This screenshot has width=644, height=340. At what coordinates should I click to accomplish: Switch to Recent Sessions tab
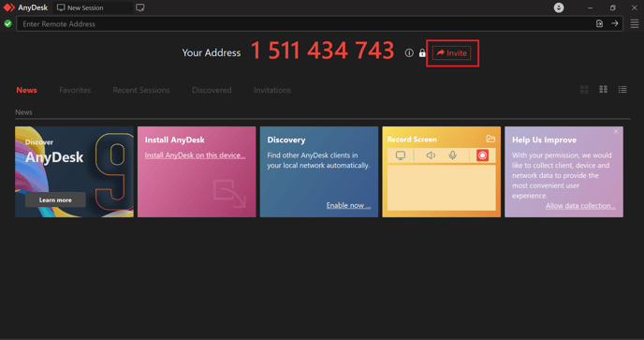[141, 90]
